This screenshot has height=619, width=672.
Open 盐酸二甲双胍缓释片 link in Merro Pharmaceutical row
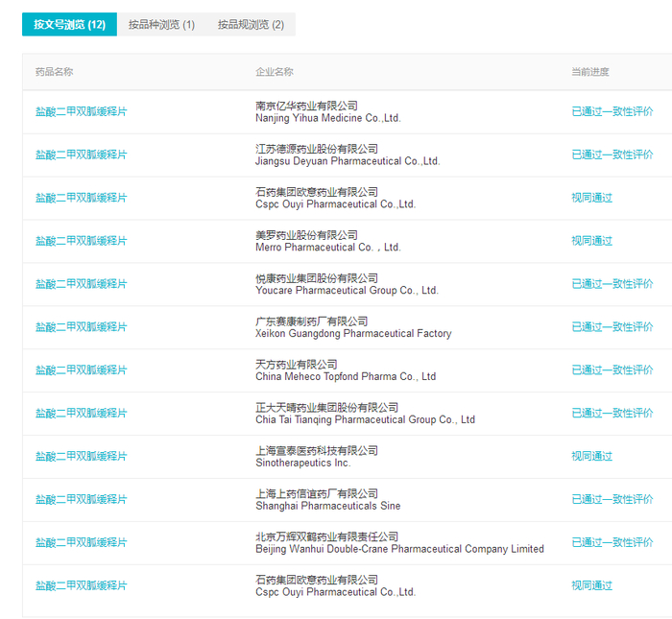pos(82,241)
